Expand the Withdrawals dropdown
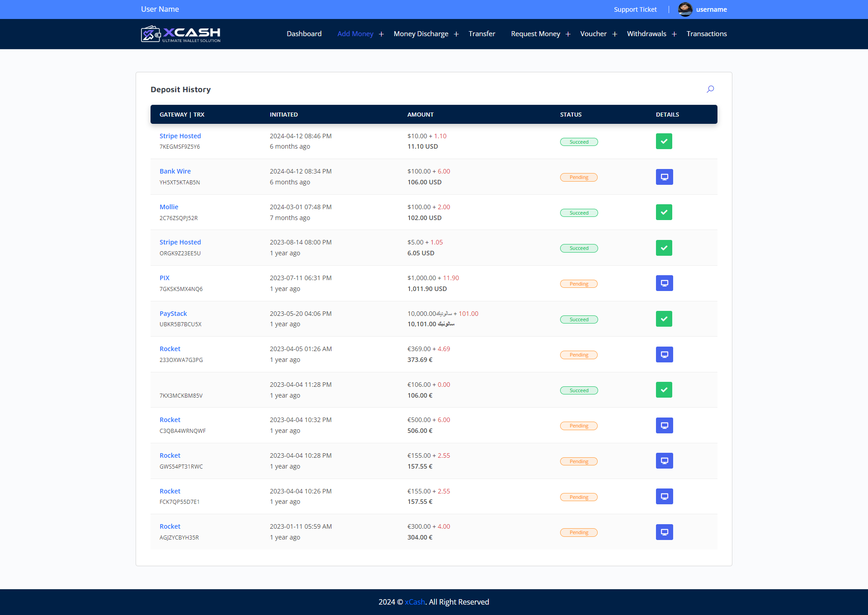Viewport: 868px width, 615px height. tap(646, 33)
